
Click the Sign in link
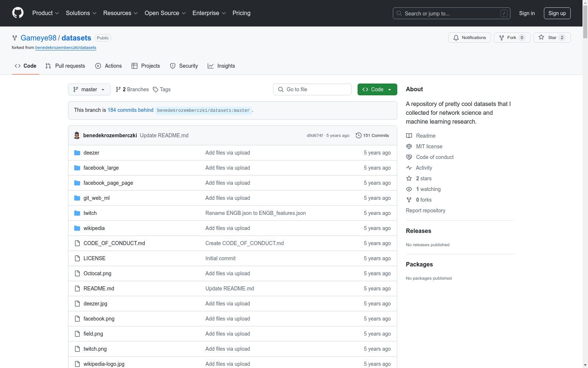tap(527, 13)
